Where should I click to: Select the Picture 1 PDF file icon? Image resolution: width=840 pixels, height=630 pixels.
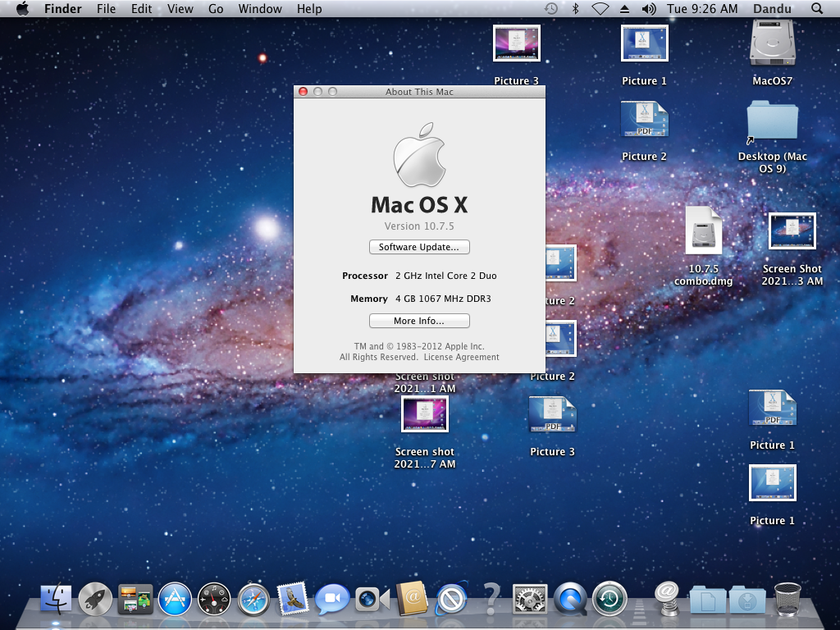[773, 408]
